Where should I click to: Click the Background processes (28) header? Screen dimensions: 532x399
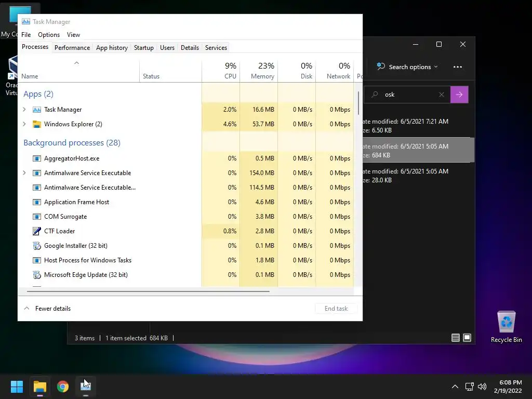coord(72,142)
